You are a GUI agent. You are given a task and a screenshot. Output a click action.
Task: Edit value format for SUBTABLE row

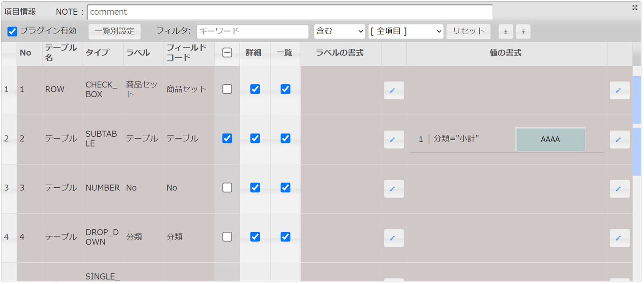pos(620,140)
